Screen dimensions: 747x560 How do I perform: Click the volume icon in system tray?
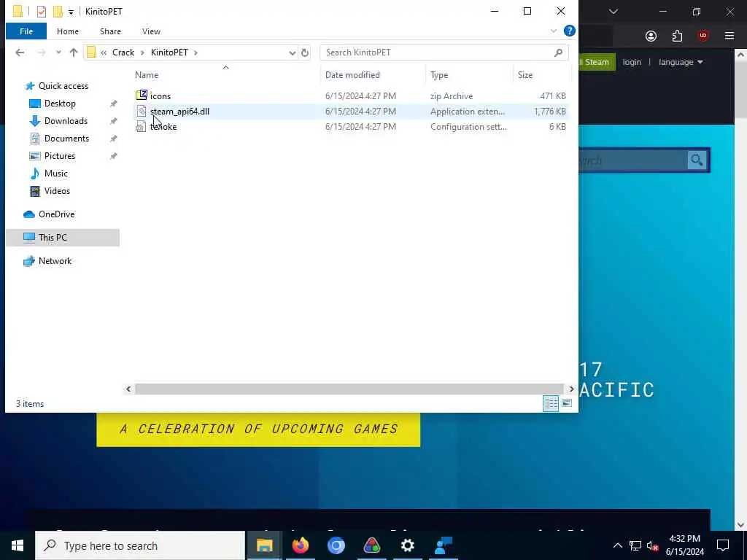[652, 545]
